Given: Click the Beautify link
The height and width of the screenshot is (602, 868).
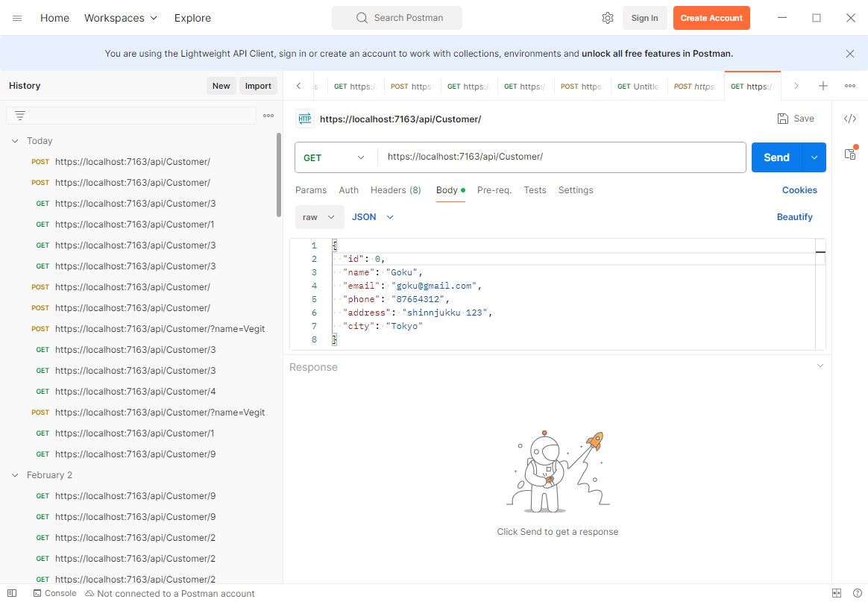Looking at the screenshot, I should (x=794, y=217).
